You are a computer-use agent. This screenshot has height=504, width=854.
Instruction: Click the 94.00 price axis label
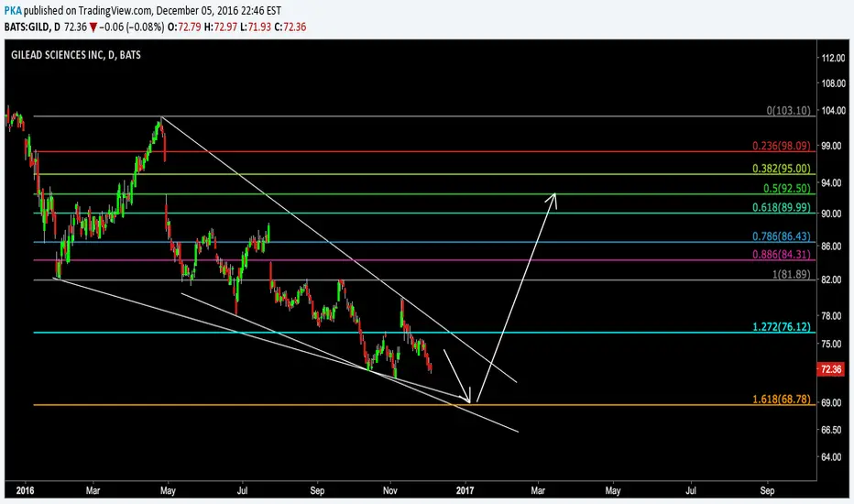832,182
